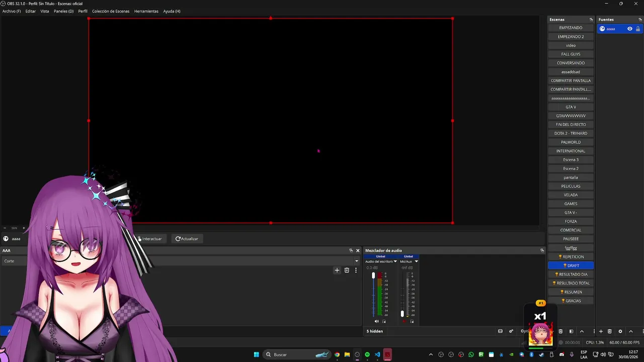Remove the selected scene with the trash icon
Image resolution: width=644 pixels, height=362 pixels.
coord(560,331)
